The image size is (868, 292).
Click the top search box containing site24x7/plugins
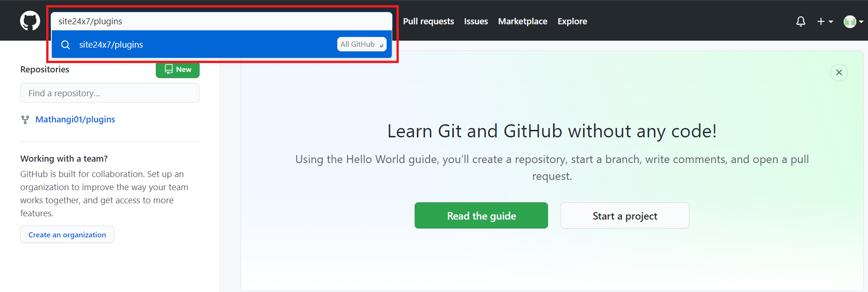(x=222, y=21)
